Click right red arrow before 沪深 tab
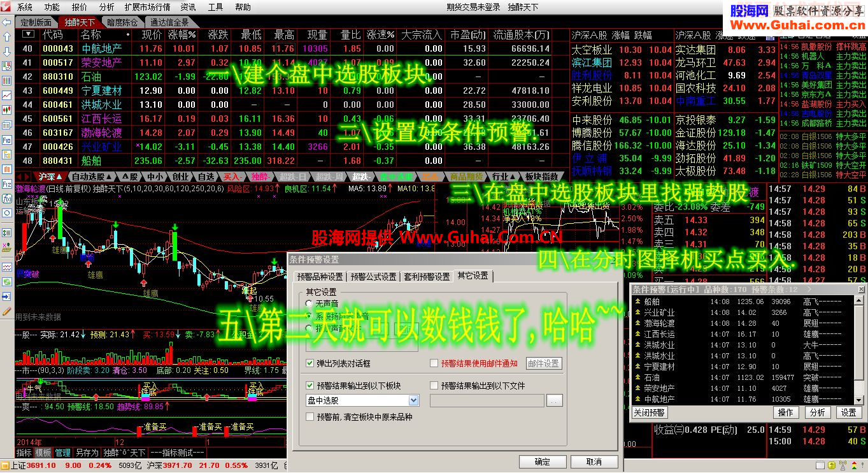Image resolution: width=868 pixels, height=473 pixels. [x=28, y=177]
